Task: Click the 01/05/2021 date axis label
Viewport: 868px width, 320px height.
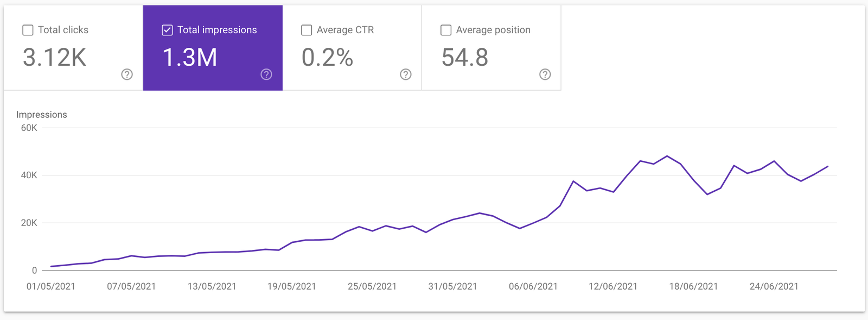Action: click(x=51, y=286)
